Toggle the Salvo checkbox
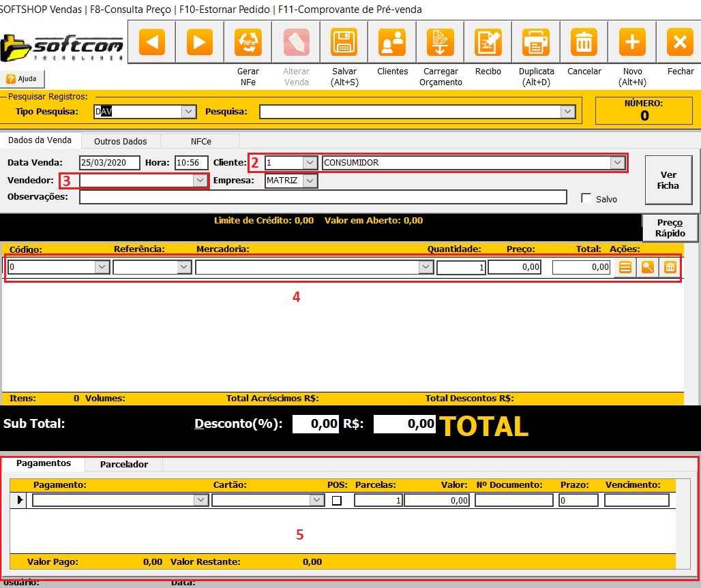This screenshot has height=588, width=701. click(586, 198)
